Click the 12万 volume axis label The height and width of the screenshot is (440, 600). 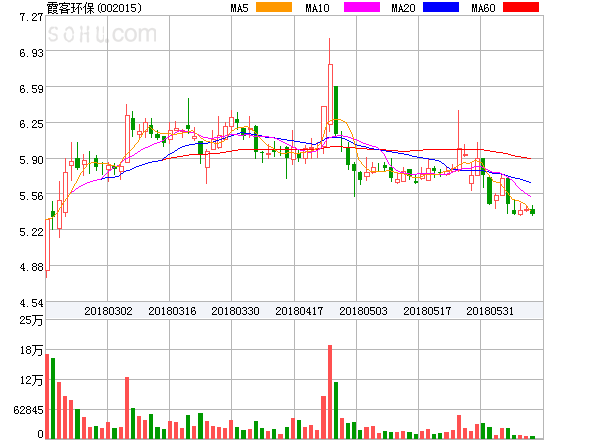click(31, 380)
